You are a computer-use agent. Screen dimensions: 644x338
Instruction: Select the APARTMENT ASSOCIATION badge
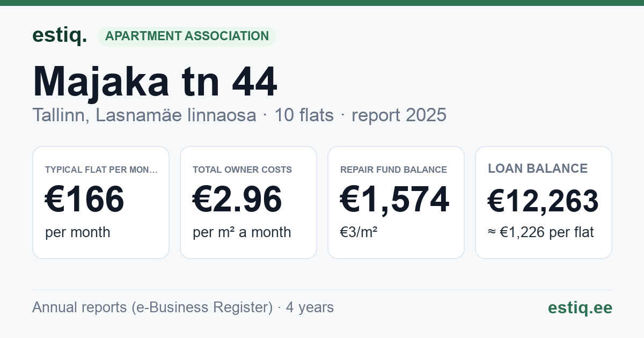pyautogui.click(x=187, y=36)
